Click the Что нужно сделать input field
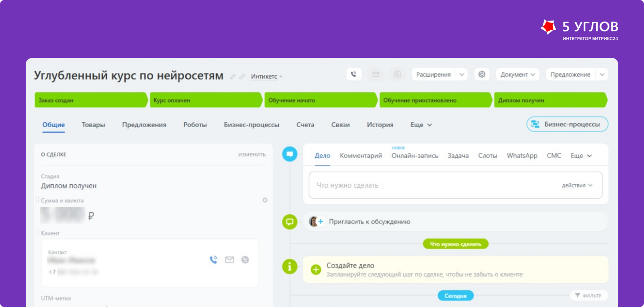Image resolution: width=644 pixels, height=307 pixels. 456,185
